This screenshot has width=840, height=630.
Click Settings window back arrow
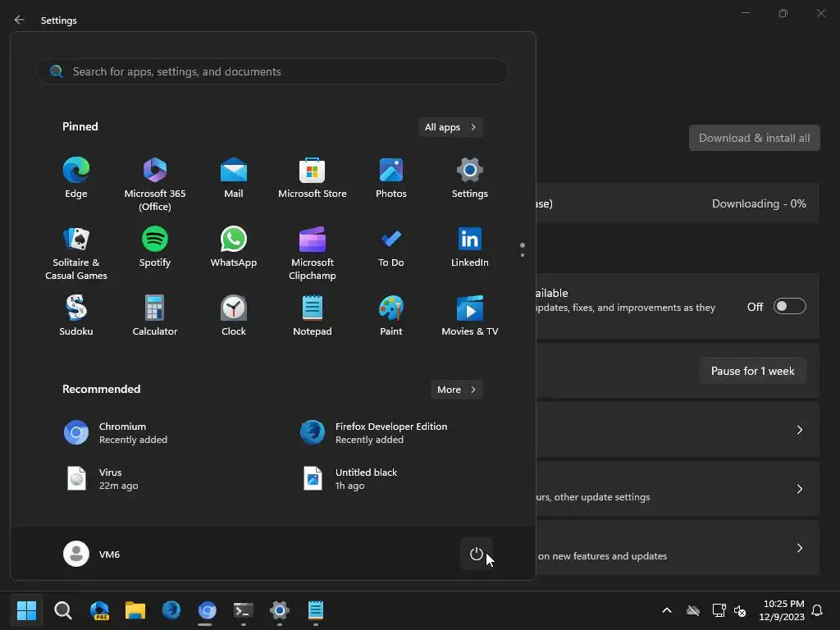pyautogui.click(x=20, y=20)
